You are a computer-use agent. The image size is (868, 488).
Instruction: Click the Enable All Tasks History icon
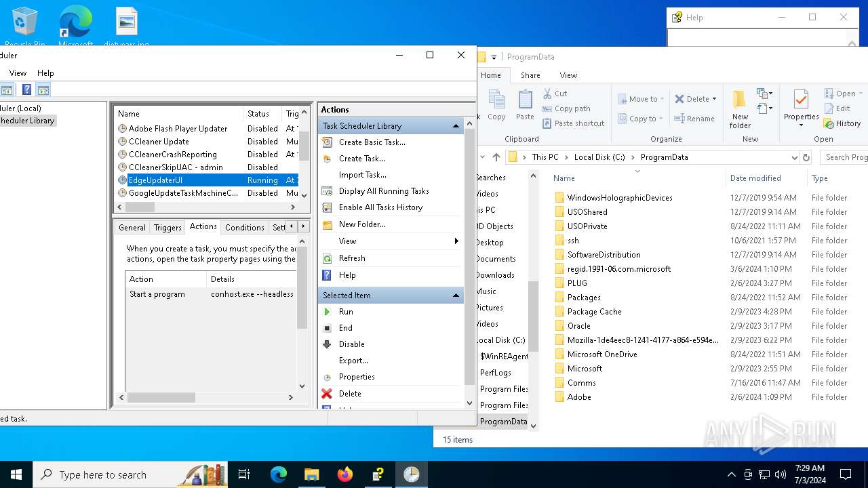tap(327, 207)
